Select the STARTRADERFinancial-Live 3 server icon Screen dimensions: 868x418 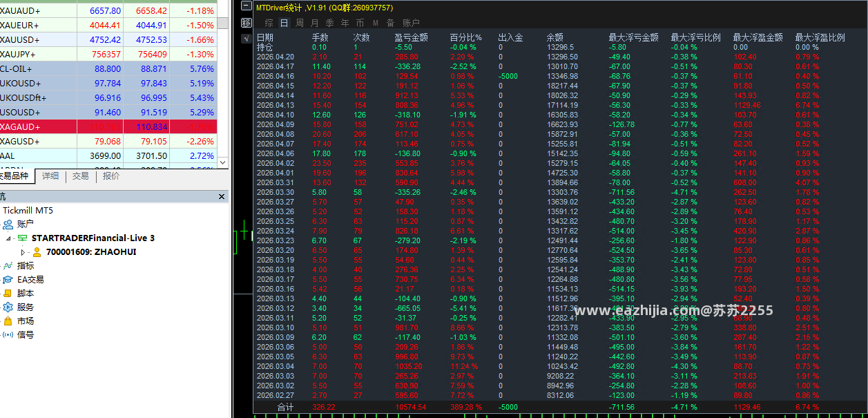[23, 238]
